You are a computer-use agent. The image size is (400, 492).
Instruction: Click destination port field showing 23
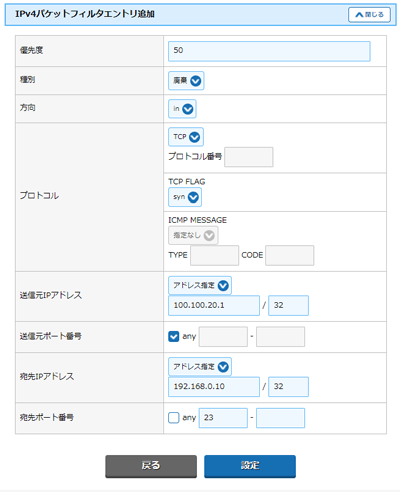click(223, 418)
